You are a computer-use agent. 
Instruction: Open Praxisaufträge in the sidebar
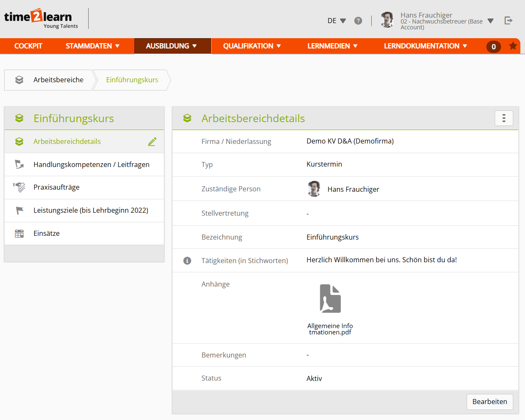(56, 187)
